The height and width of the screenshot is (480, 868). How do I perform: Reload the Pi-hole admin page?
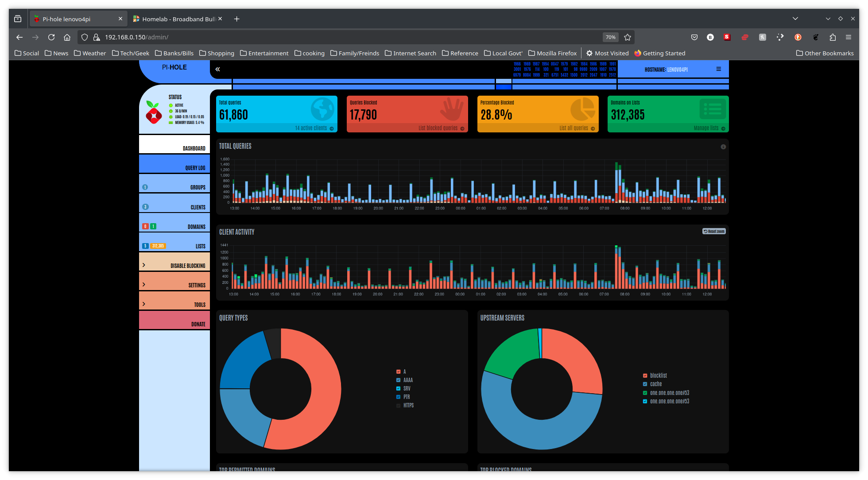(x=51, y=37)
